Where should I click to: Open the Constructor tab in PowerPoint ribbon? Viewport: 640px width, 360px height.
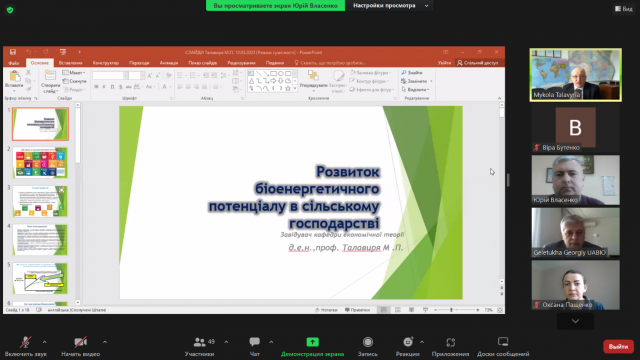click(106, 63)
